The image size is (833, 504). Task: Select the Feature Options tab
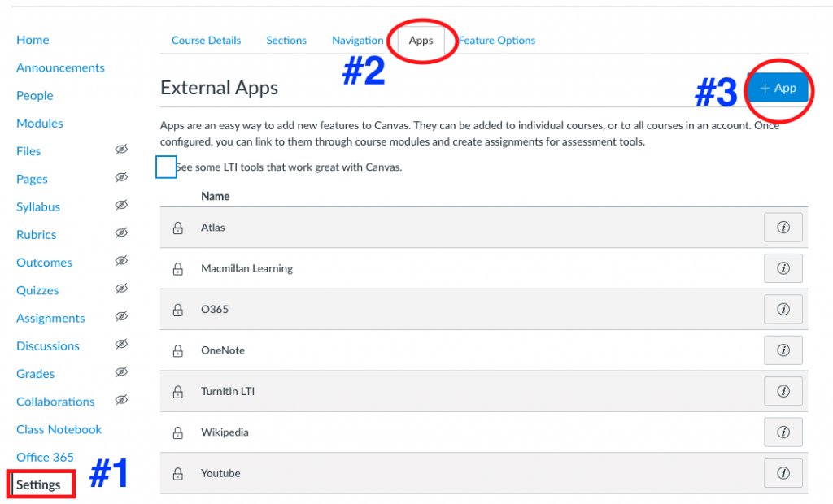click(496, 41)
